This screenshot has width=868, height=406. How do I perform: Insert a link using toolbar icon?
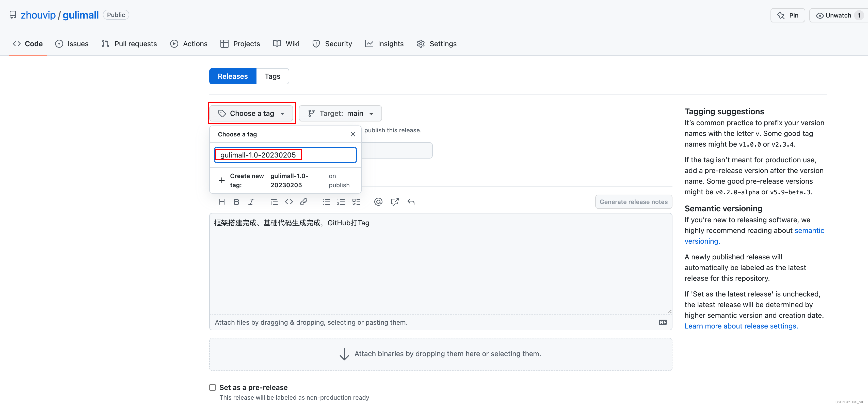point(304,202)
